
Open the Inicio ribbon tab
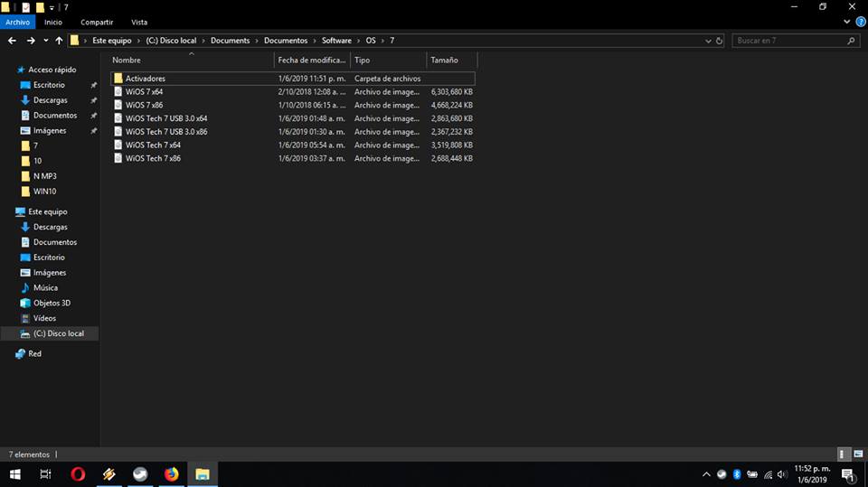click(53, 22)
